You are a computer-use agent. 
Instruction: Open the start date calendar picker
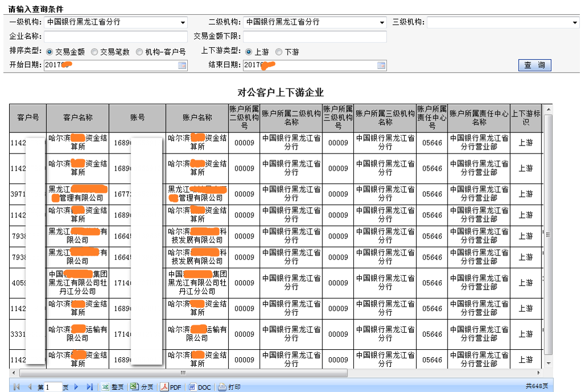point(182,66)
